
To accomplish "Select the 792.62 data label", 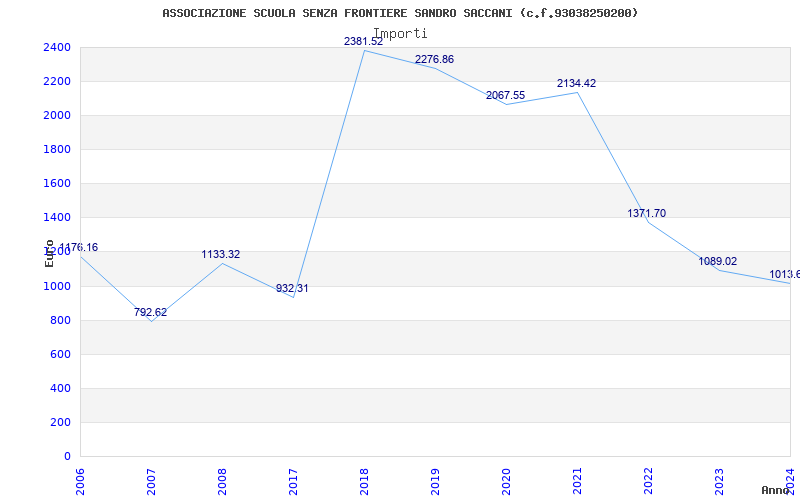I will pyautogui.click(x=151, y=313).
